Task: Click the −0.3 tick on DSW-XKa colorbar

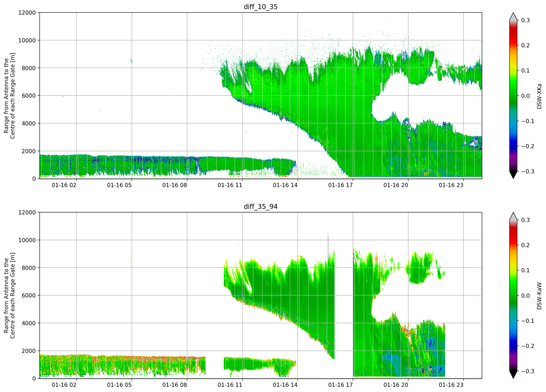Action: [528, 171]
